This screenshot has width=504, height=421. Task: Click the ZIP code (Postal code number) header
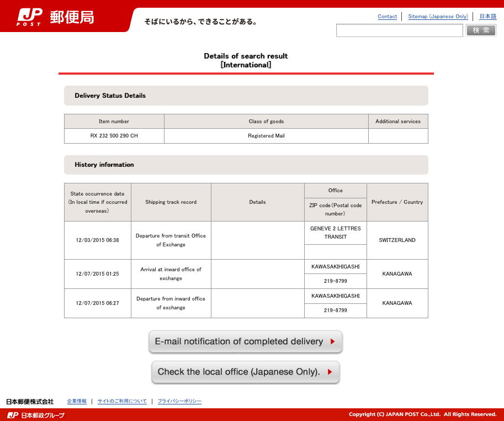coord(335,209)
